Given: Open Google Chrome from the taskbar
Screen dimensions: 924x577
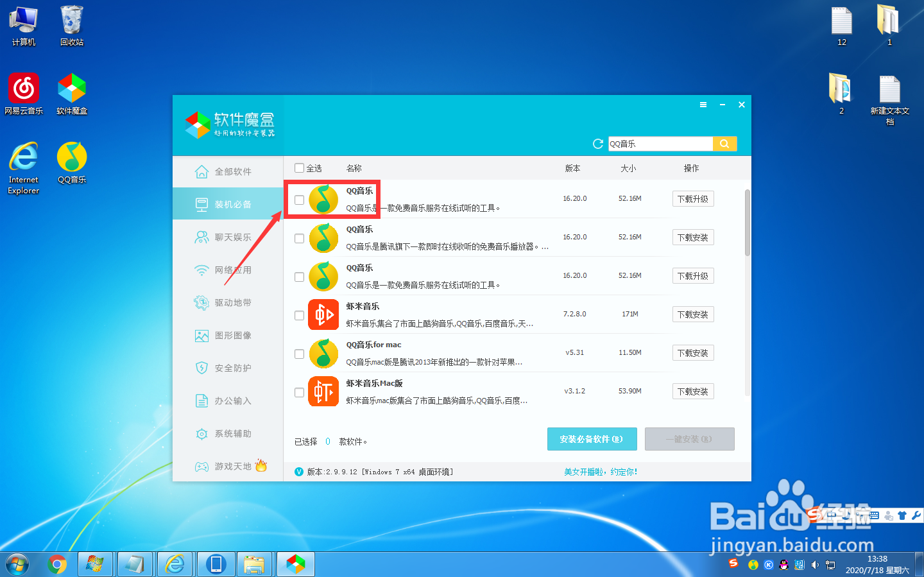Looking at the screenshot, I should click(x=57, y=565).
